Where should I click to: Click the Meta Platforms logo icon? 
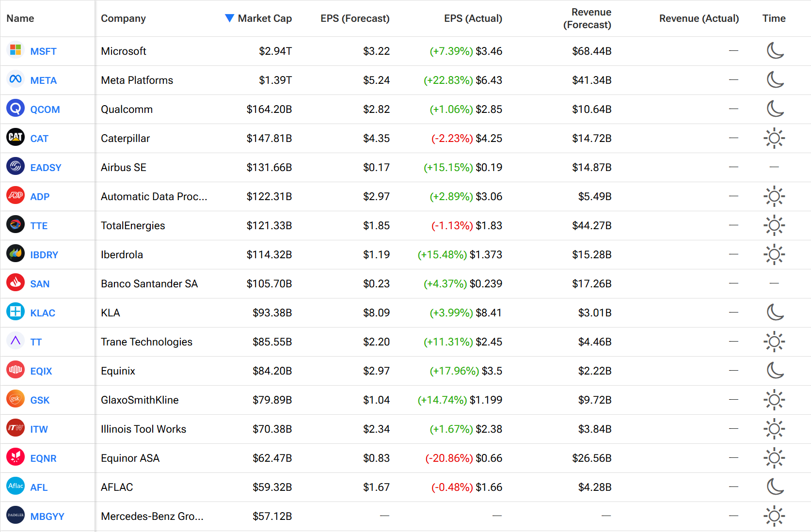(x=16, y=79)
